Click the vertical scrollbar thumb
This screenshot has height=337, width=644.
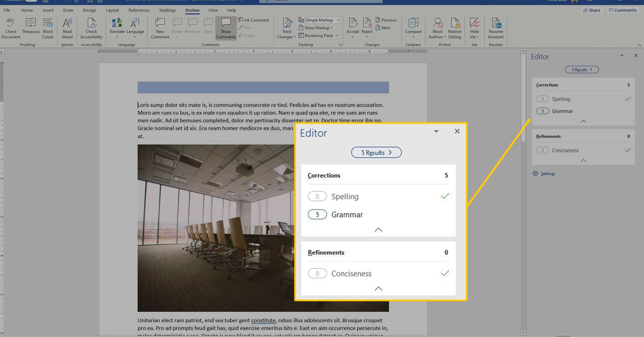pyautogui.click(x=523, y=97)
